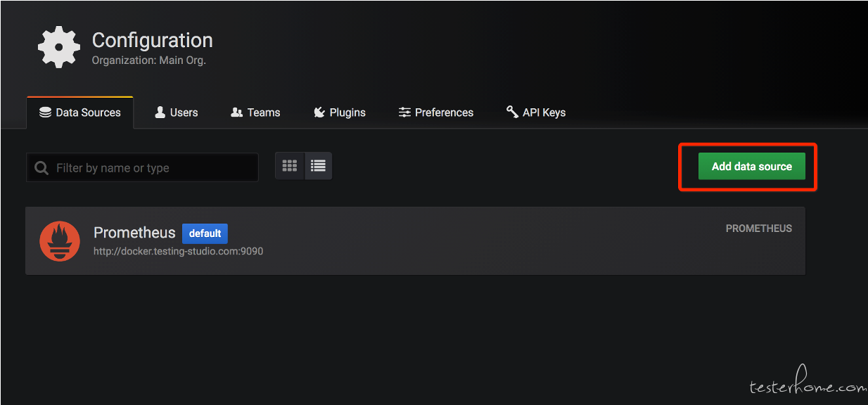This screenshot has width=868, height=405.
Task: Open the Preferences tab
Action: (x=436, y=112)
